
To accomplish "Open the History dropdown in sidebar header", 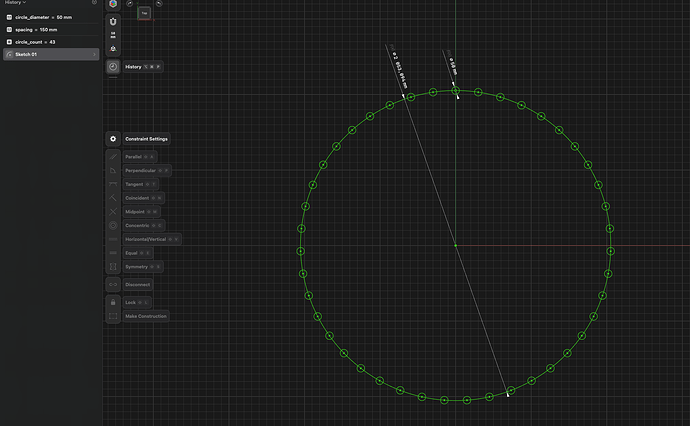I will pyautogui.click(x=15, y=2).
